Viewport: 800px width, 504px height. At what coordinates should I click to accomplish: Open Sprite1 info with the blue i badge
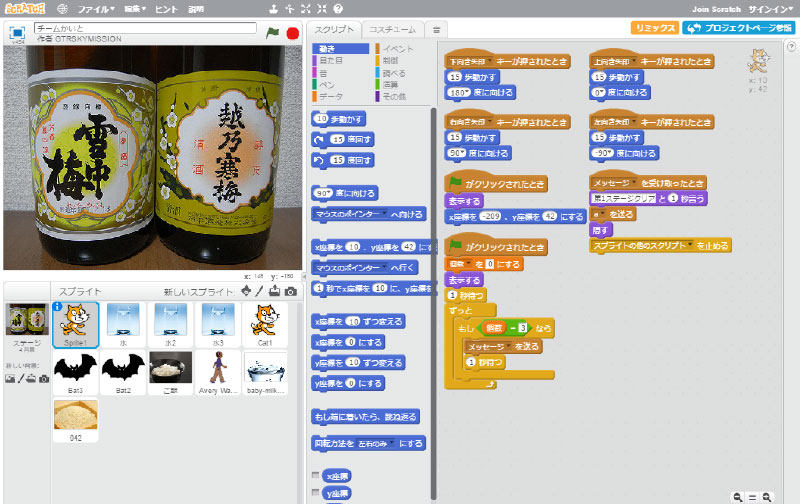[x=57, y=306]
